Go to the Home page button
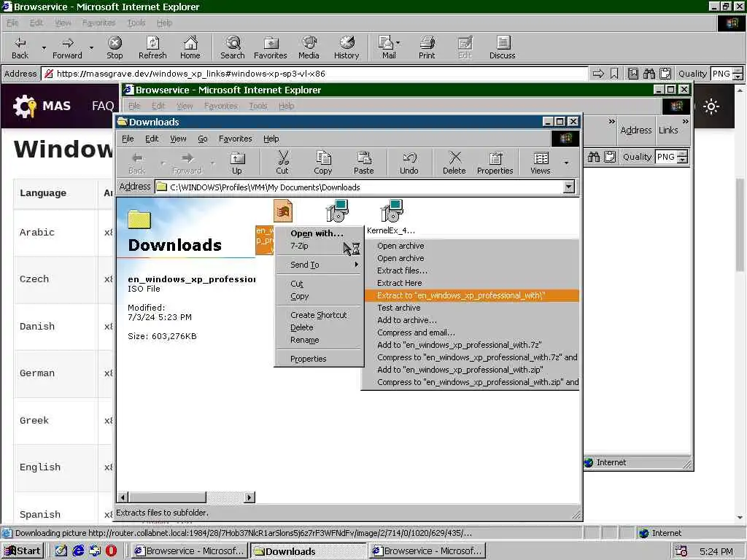Viewport: 747px width, 560px height. coord(190,47)
